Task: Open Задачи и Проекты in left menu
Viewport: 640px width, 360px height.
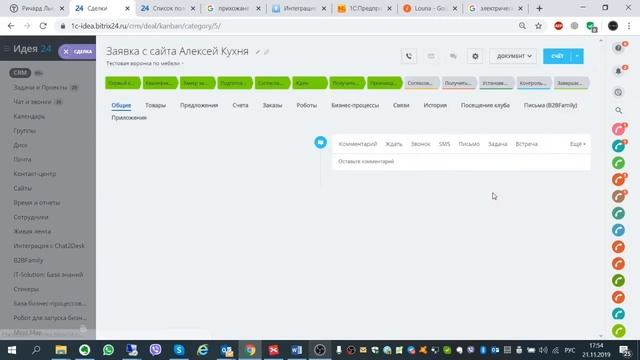Action: (x=40, y=88)
